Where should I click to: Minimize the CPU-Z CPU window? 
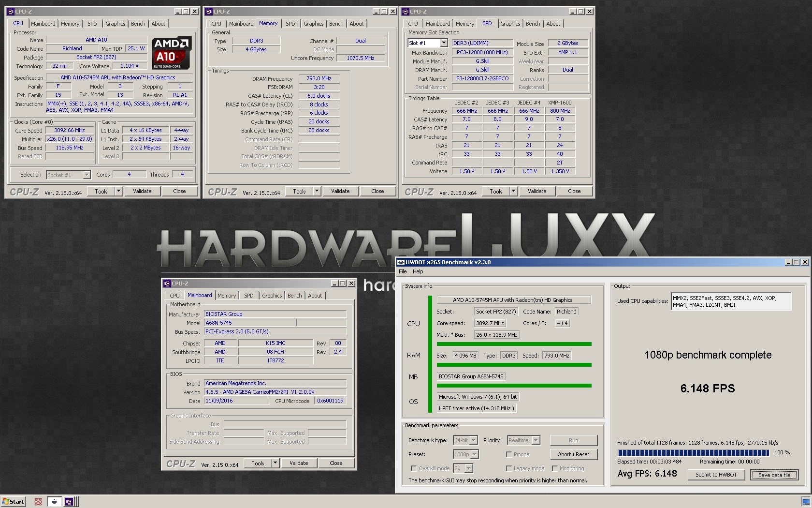tap(178, 12)
